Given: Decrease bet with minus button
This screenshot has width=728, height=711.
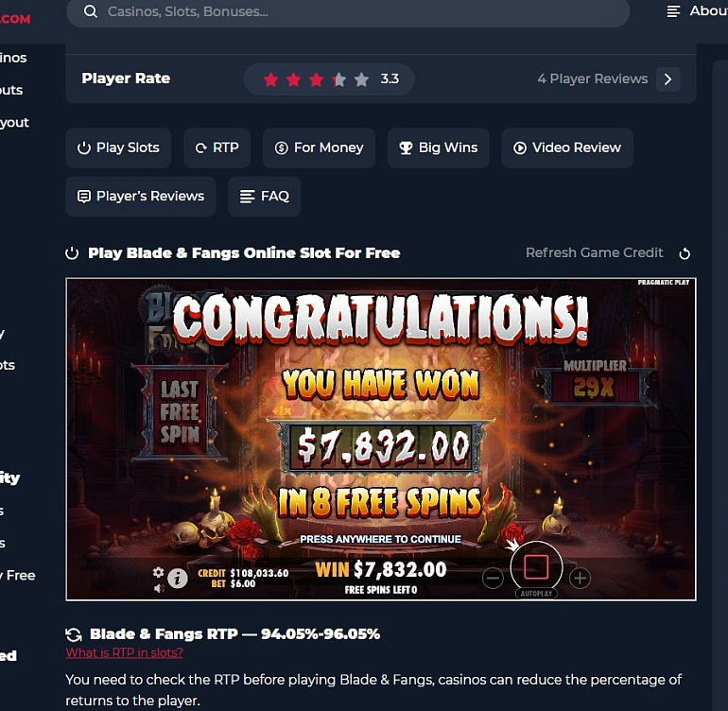Looking at the screenshot, I should (x=493, y=579).
